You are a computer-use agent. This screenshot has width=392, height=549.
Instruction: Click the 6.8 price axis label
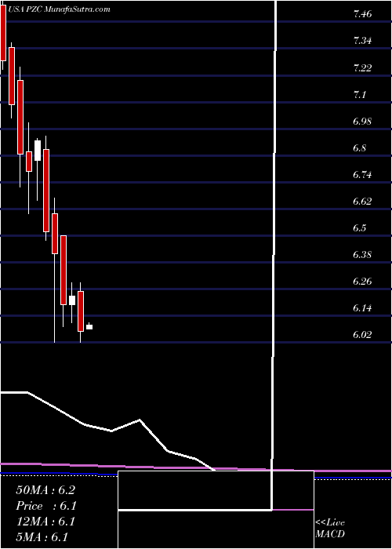click(360, 147)
